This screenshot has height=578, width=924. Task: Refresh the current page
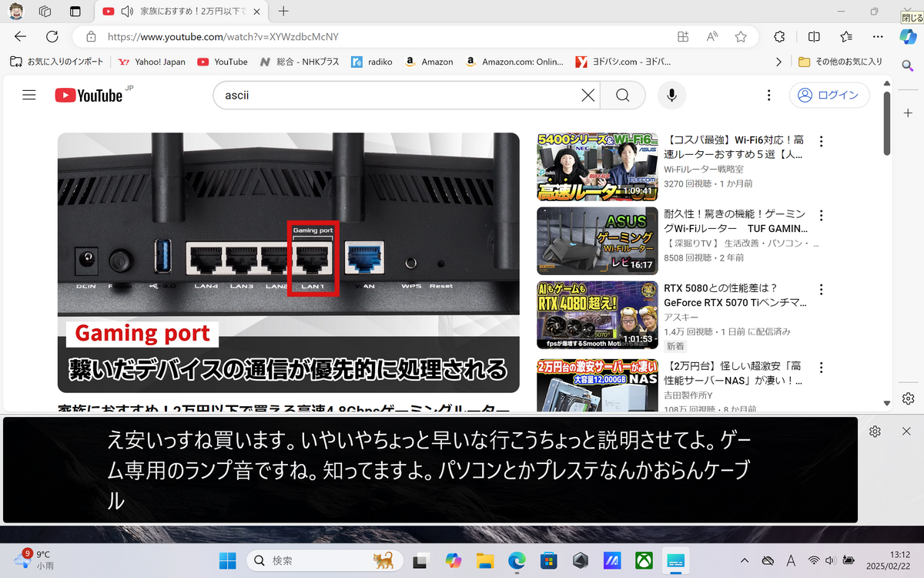click(x=52, y=36)
